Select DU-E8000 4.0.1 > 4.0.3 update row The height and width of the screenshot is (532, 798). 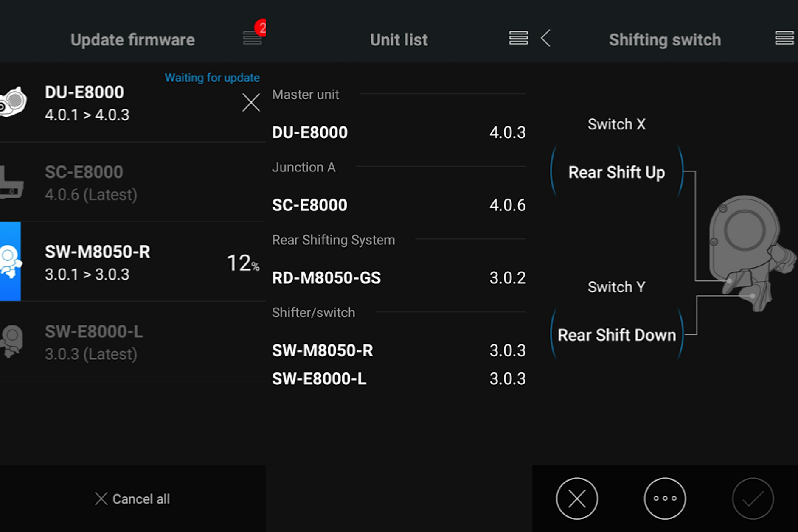(x=133, y=103)
